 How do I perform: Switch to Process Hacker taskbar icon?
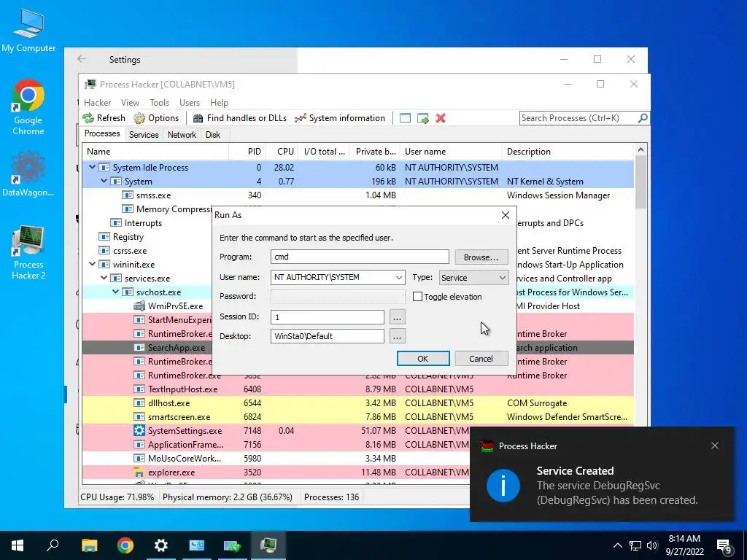[268, 545]
